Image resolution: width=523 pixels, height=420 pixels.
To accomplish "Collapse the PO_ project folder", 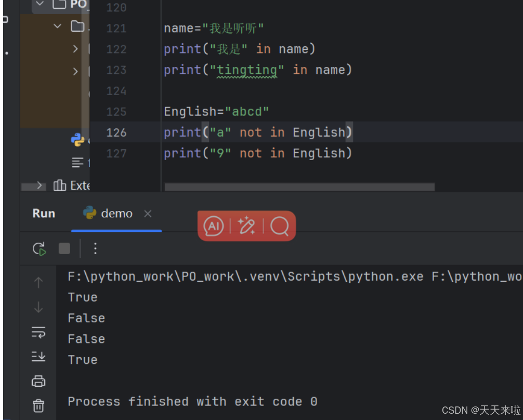I will tap(40, 5).
